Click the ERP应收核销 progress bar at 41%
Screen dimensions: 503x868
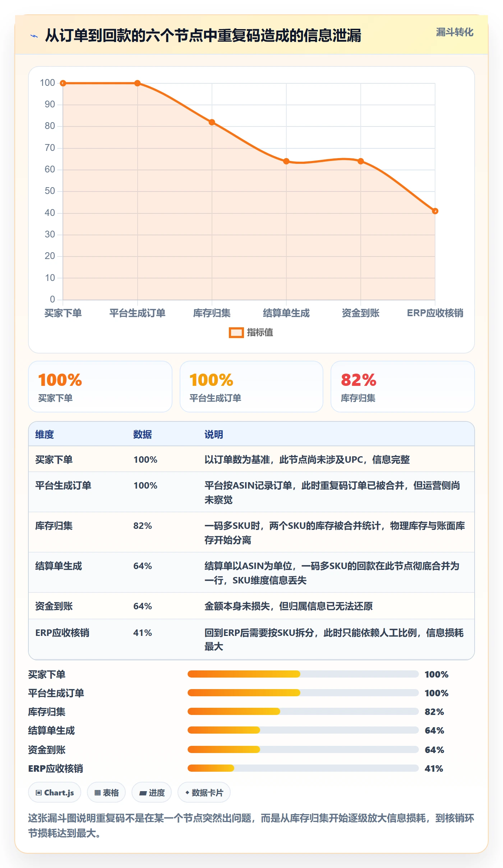(x=303, y=768)
